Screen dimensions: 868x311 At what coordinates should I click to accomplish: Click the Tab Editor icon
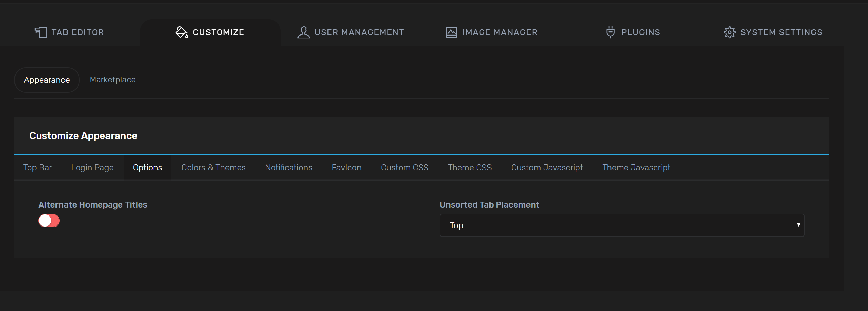[41, 32]
